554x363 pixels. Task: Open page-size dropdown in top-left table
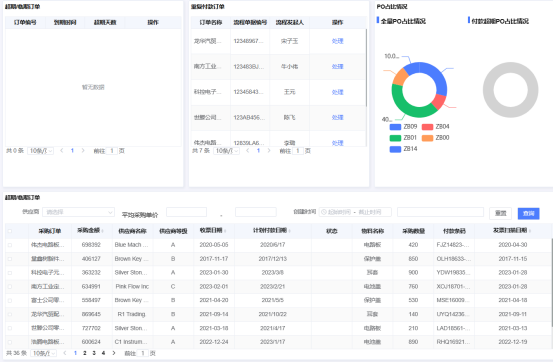(x=41, y=151)
